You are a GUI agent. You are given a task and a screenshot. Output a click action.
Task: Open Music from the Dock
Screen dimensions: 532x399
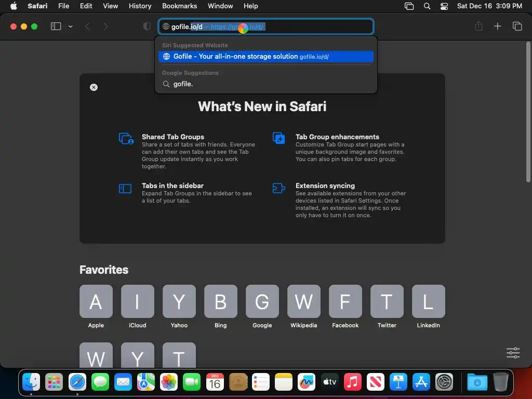pos(353,382)
